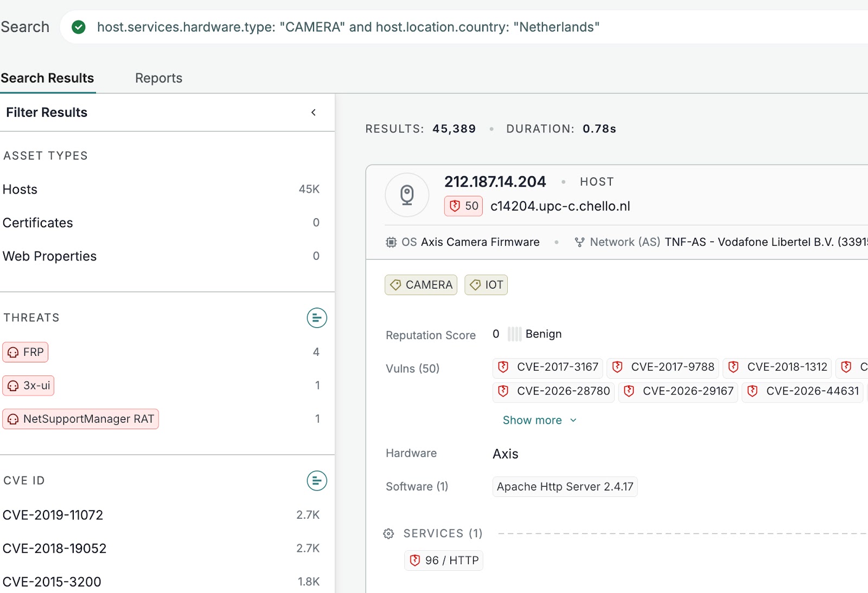Screen dimensions: 868x593
Task: Open host 212.187.14.204 details
Action: coord(495,182)
